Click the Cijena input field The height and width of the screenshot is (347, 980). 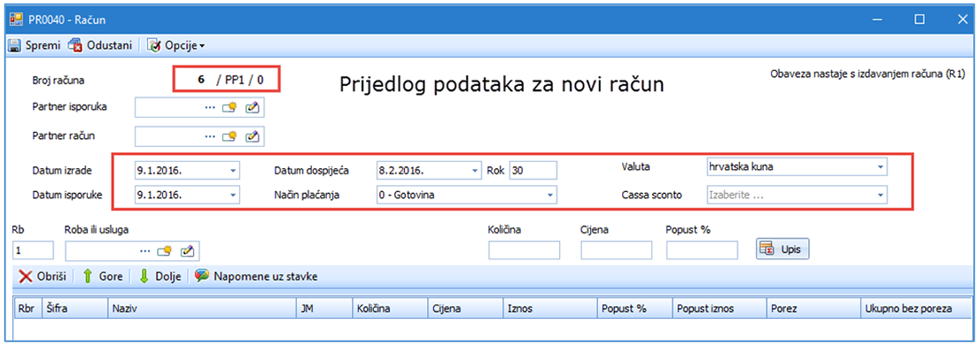(616, 251)
